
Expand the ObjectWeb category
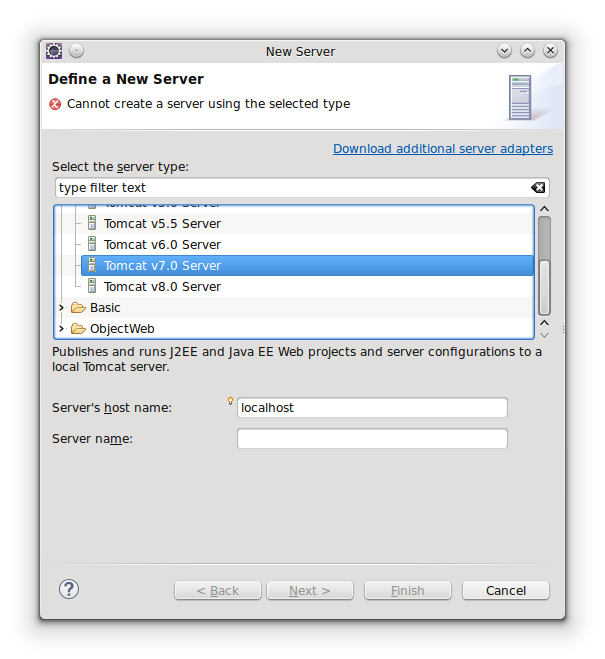point(61,329)
